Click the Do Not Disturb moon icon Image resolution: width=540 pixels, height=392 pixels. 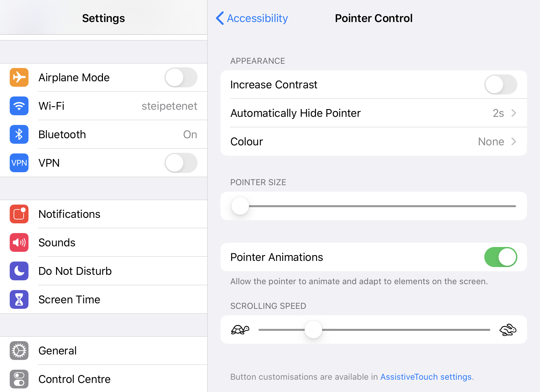(x=19, y=271)
